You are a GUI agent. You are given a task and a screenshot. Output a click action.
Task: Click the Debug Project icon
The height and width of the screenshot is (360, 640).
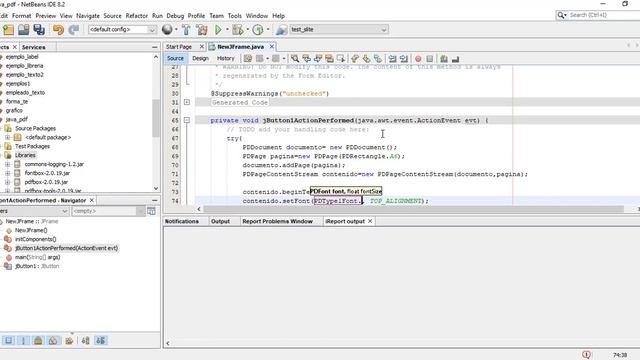point(237,29)
